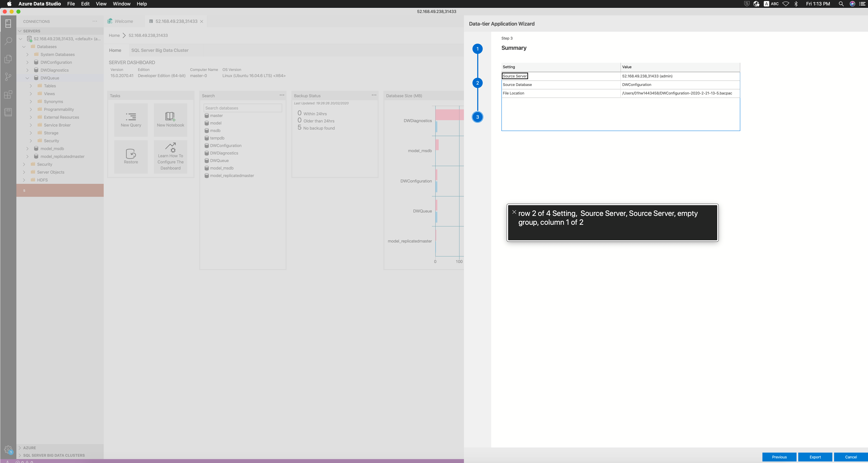Switch to the SQL Server Big Data Cluster tab
This screenshot has width=868, height=463.
(160, 50)
